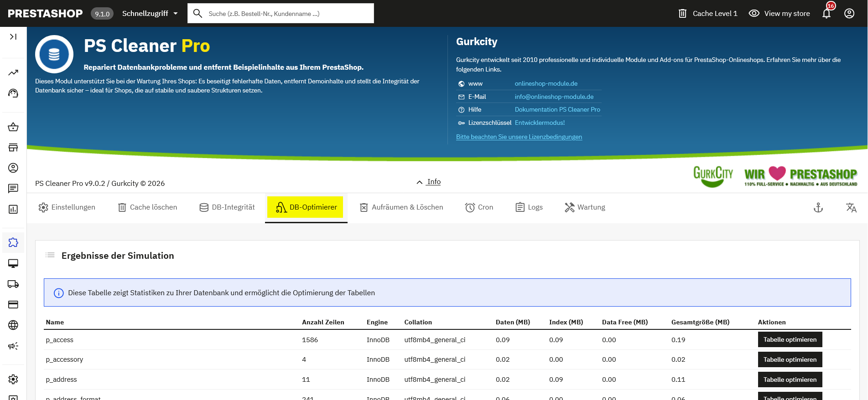Open Shipping via the truck sidebar icon
The width and height of the screenshot is (868, 400).
point(13,284)
